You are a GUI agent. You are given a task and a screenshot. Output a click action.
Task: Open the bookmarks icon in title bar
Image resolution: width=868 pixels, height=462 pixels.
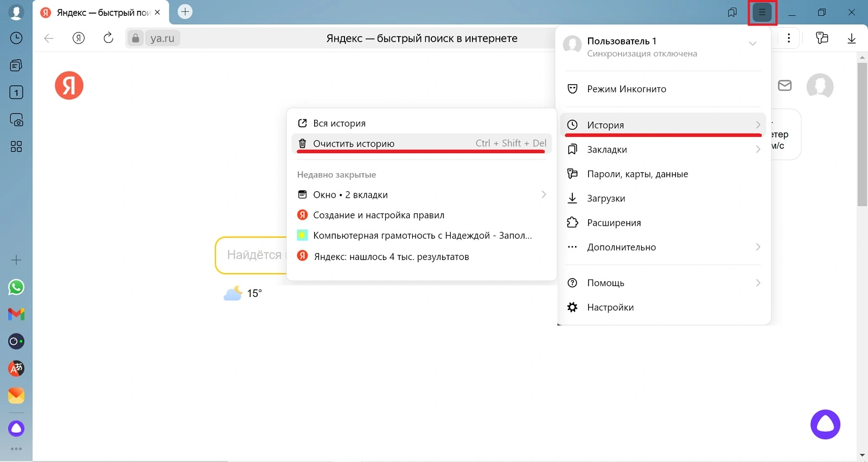pyautogui.click(x=732, y=12)
